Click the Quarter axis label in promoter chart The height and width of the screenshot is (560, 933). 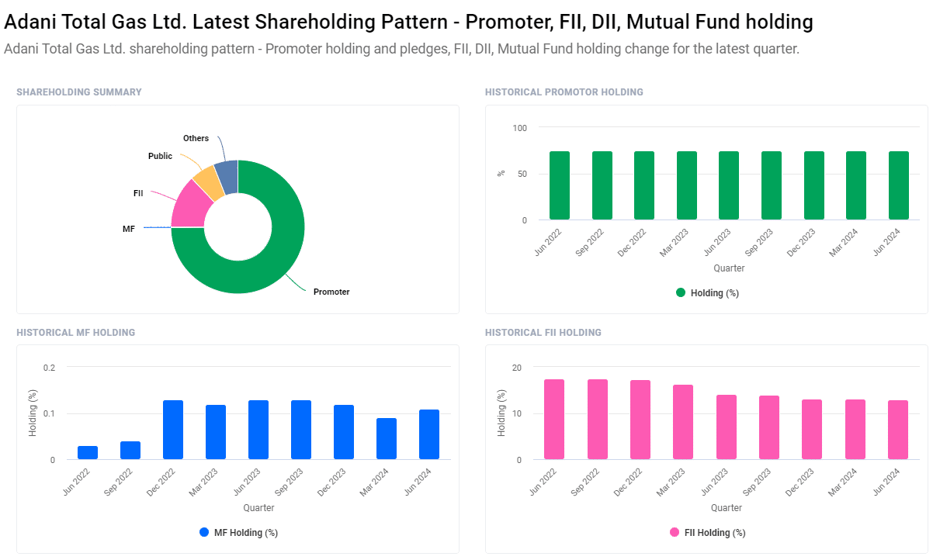[729, 268]
